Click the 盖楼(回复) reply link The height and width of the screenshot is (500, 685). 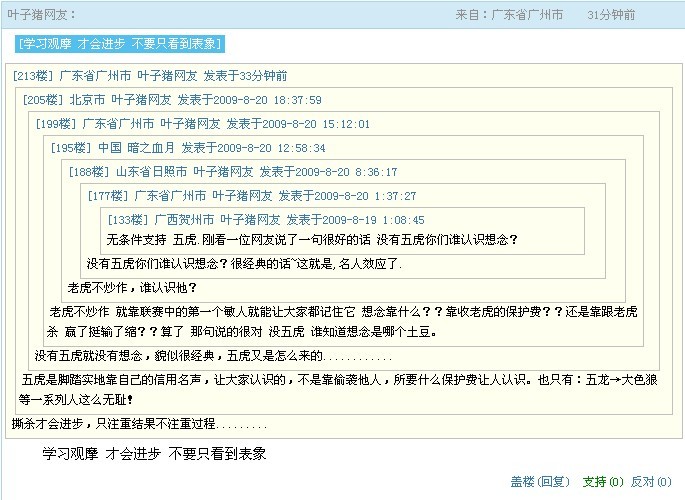[539, 482]
